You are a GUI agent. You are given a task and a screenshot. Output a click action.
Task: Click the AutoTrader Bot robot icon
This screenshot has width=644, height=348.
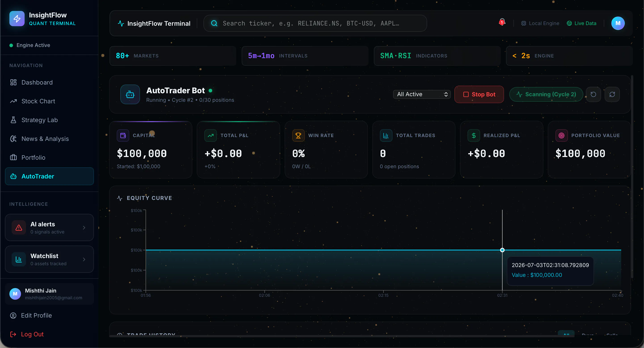click(x=130, y=95)
